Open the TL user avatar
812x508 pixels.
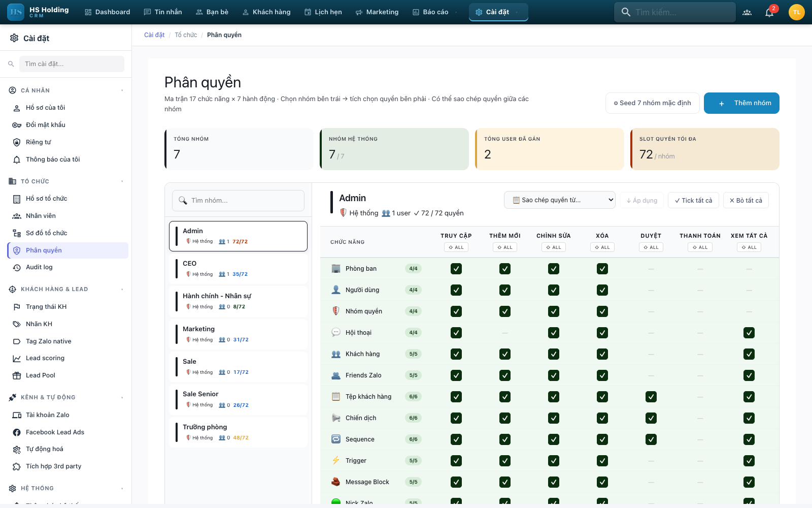click(796, 12)
